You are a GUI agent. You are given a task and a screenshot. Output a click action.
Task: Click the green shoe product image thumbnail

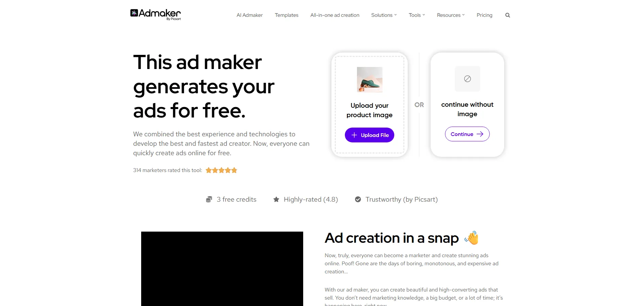pyautogui.click(x=369, y=79)
